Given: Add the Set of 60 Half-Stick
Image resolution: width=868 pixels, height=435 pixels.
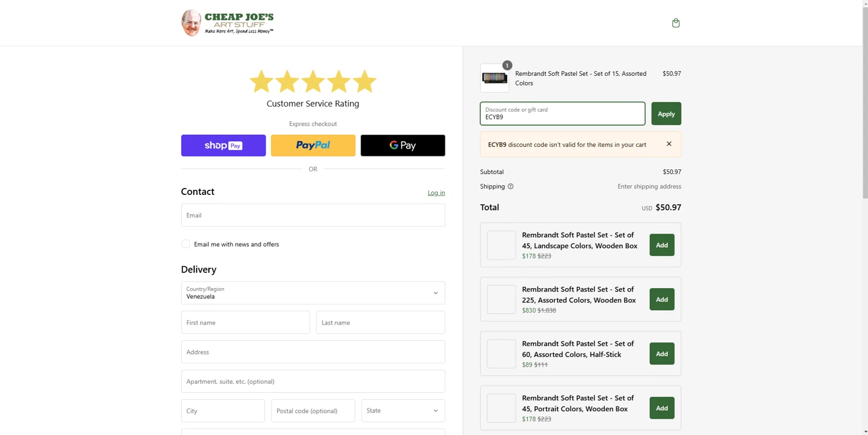Looking at the screenshot, I should click(662, 354).
